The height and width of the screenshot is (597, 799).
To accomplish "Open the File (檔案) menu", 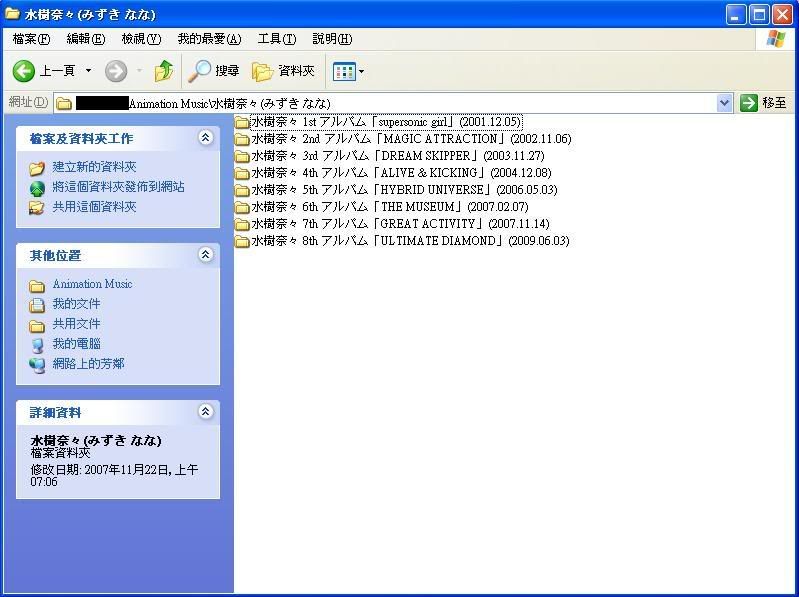I will point(31,39).
